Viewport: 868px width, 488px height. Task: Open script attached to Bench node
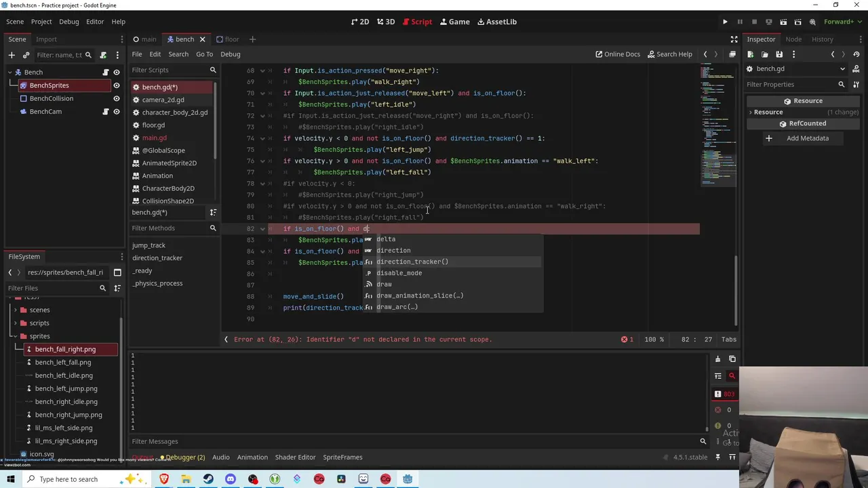[105, 73]
